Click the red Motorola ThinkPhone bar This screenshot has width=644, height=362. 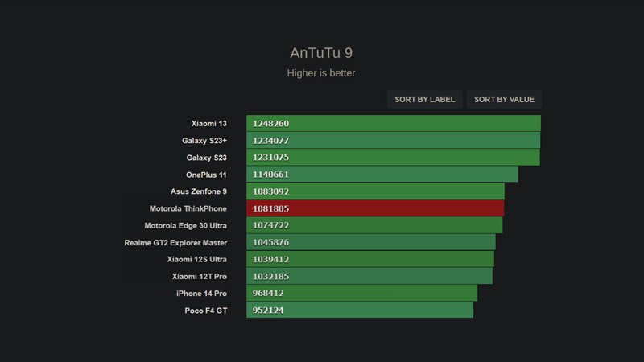[375, 208]
